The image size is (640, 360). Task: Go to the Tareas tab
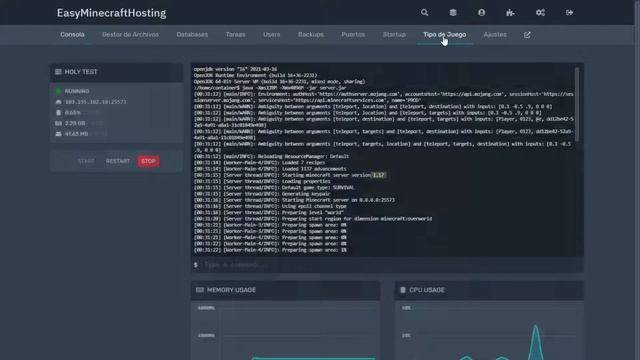(x=236, y=35)
